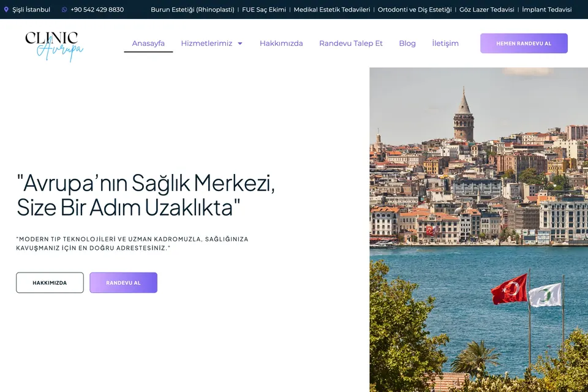Navigate to the İletişim page
The image size is (588, 392).
[x=445, y=43]
